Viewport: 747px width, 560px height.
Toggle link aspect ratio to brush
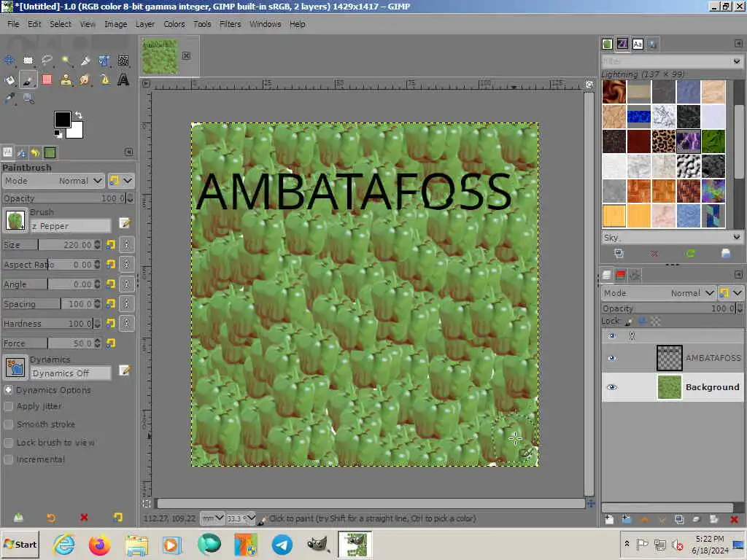[127, 264]
